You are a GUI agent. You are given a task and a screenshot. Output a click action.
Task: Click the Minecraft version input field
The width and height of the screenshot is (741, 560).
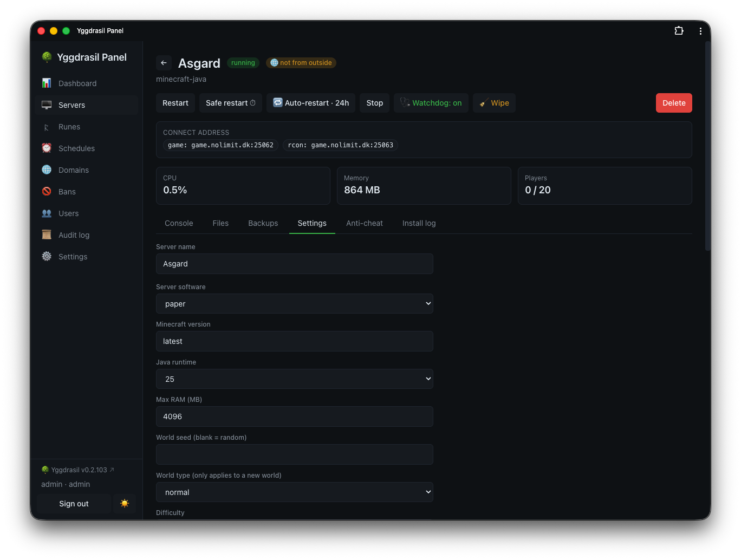(x=295, y=341)
